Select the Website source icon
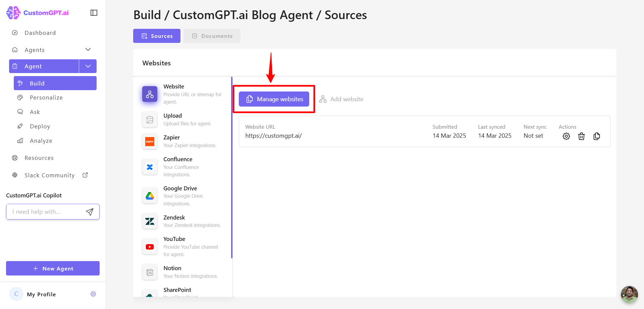Image resolution: width=644 pixels, height=309 pixels. coord(150,94)
